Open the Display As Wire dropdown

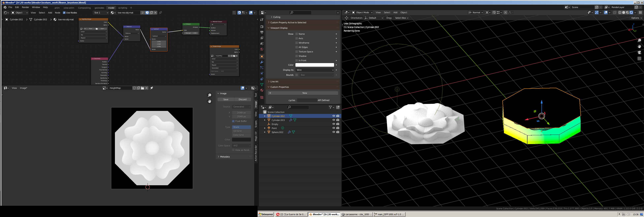click(x=315, y=70)
